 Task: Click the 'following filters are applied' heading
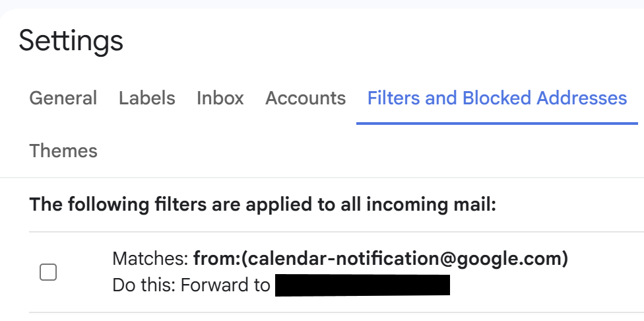click(263, 205)
